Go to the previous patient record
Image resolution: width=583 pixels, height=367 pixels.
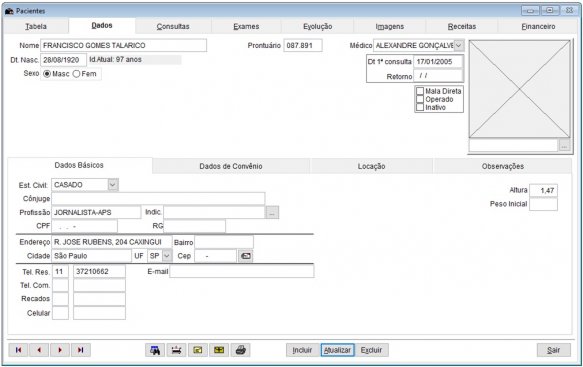tap(39, 350)
